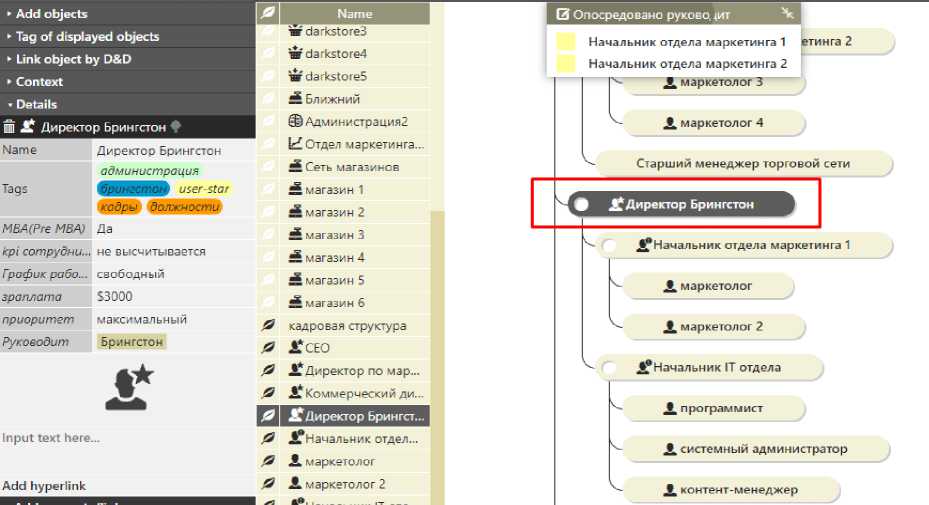This screenshot has height=505, width=929.
Task: Click the globe icon of Администрация2 row
Action: [x=295, y=121]
